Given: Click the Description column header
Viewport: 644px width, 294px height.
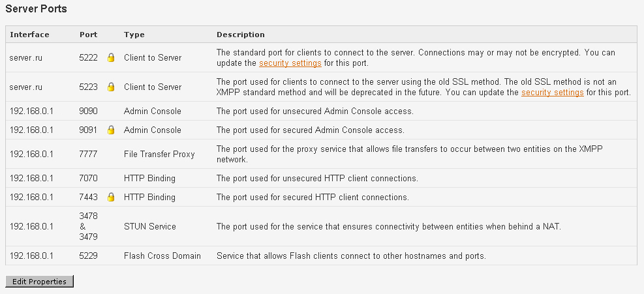Looking at the screenshot, I should [241, 35].
